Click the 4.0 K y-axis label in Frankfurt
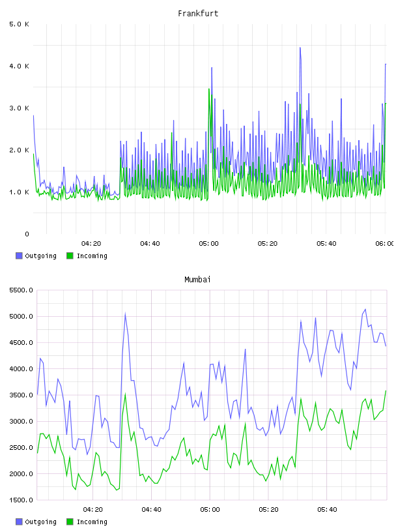 pyautogui.click(x=19, y=66)
